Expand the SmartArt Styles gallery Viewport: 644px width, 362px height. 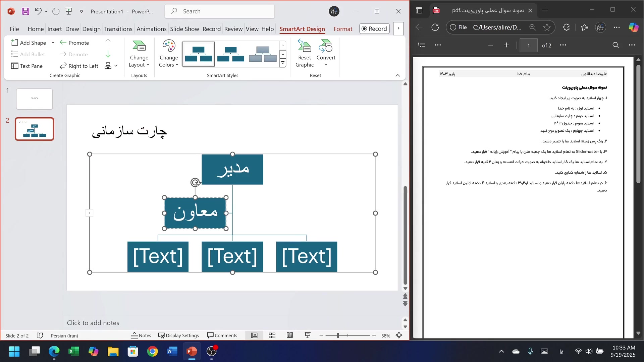pyautogui.click(x=283, y=63)
